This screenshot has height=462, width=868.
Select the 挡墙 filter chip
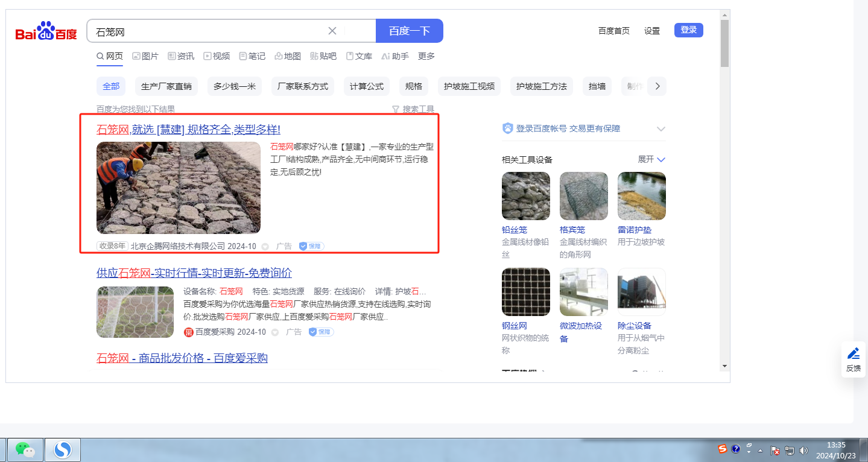click(x=597, y=86)
